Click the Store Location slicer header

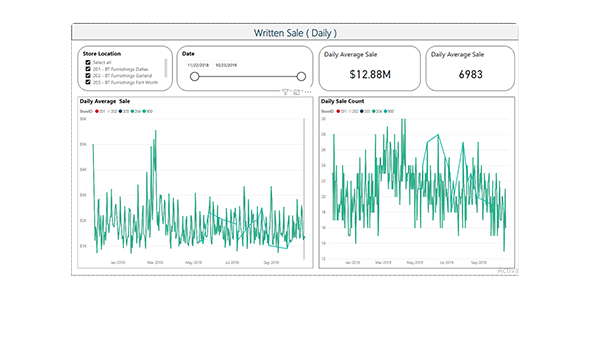pos(102,54)
